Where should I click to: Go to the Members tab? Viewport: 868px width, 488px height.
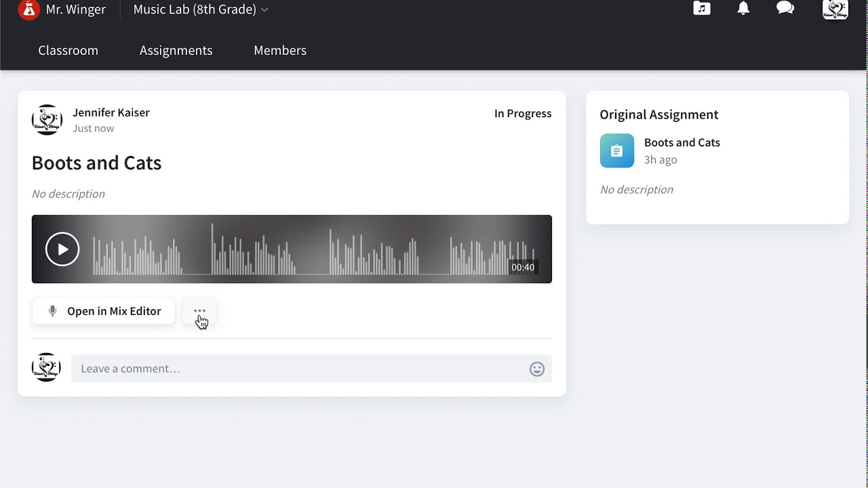[x=280, y=50]
